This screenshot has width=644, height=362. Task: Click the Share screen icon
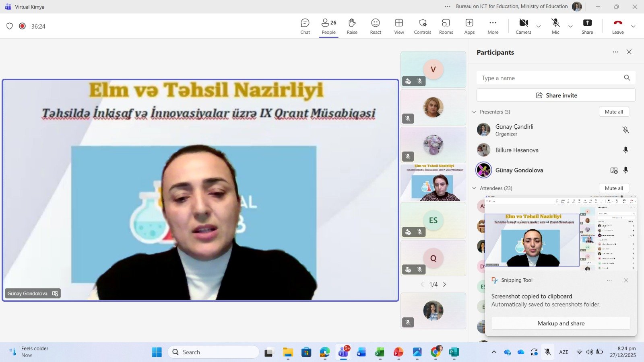click(x=587, y=27)
